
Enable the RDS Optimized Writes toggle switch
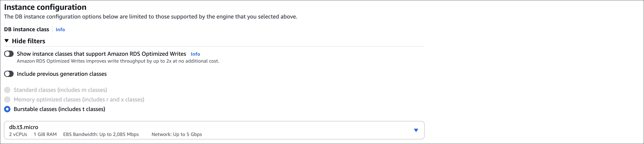tap(9, 54)
